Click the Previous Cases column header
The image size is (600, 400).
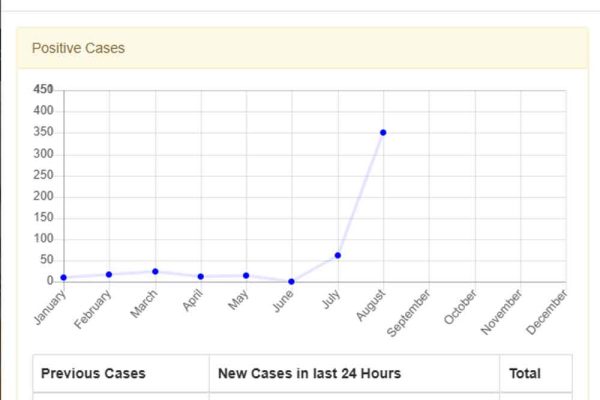93,373
